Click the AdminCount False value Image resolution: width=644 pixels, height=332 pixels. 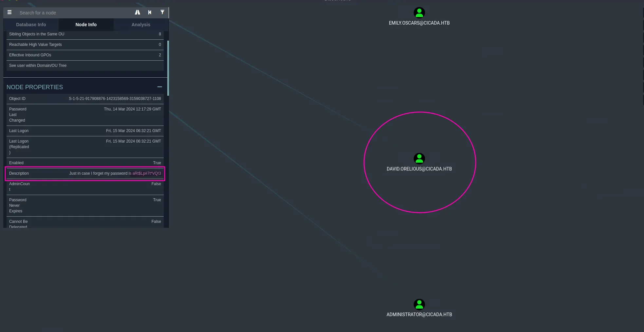click(x=156, y=184)
